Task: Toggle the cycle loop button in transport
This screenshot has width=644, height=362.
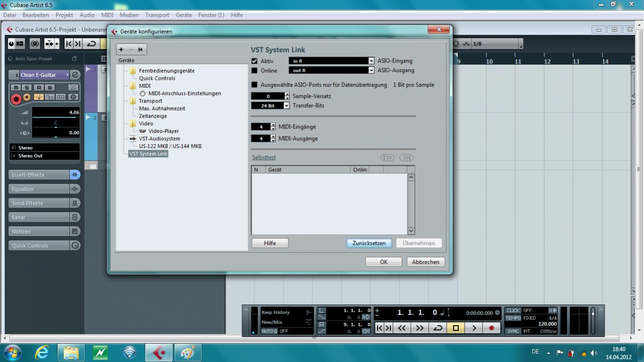Action: tap(437, 328)
